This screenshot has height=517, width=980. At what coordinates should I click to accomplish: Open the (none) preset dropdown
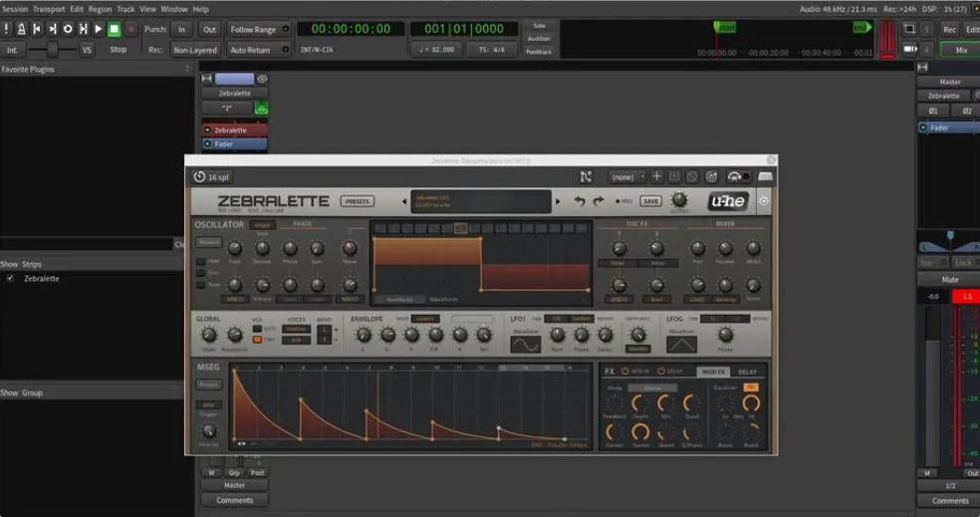point(626,177)
